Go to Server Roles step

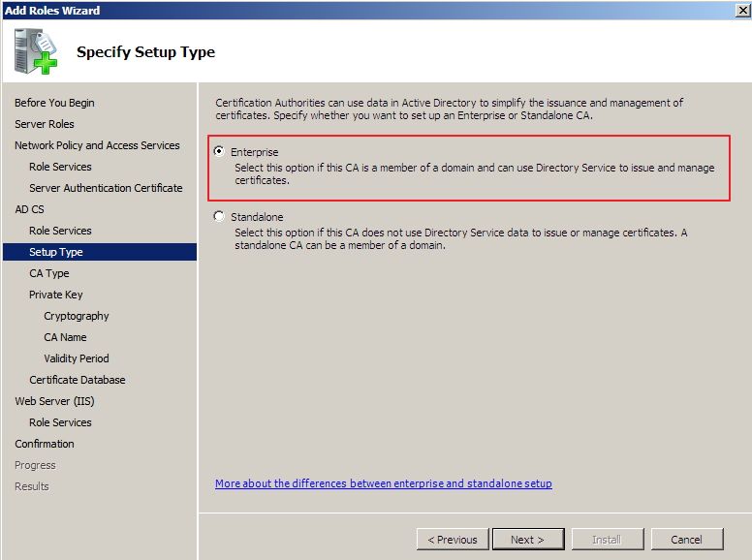(x=45, y=124)
